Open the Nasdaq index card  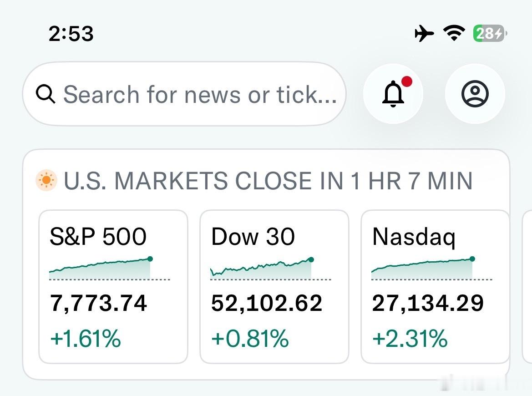[436, 287]
